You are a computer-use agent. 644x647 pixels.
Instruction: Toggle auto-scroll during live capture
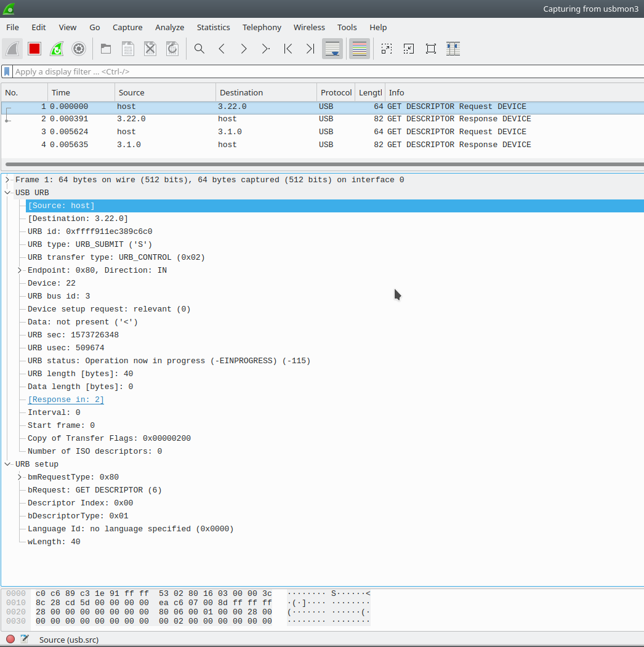(332, 49)
